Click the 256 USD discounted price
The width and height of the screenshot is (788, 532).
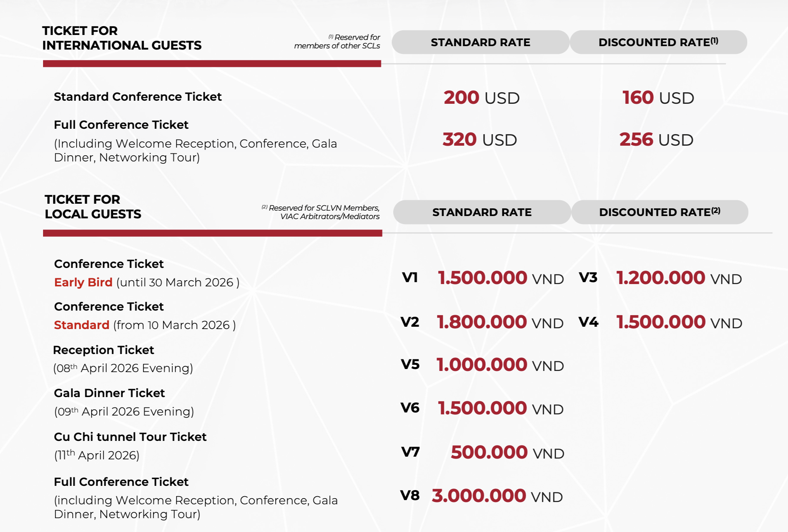click(656, 140)
